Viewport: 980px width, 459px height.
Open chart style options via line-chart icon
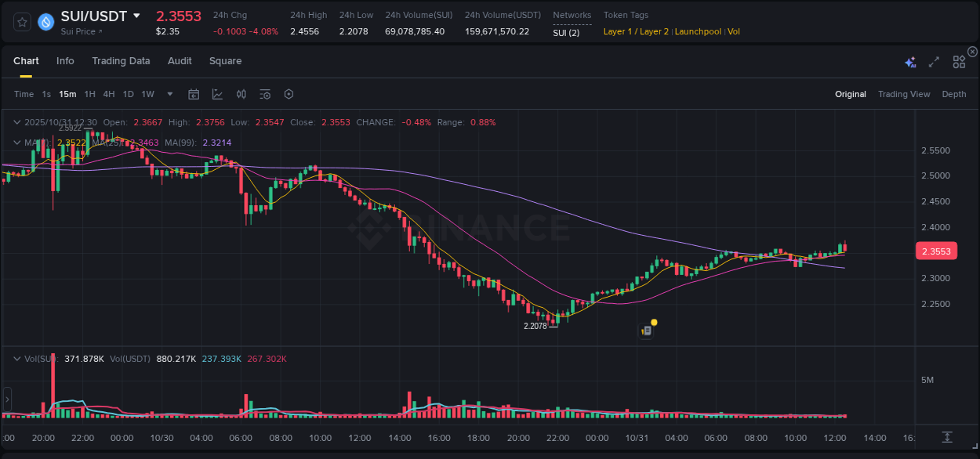217,93
